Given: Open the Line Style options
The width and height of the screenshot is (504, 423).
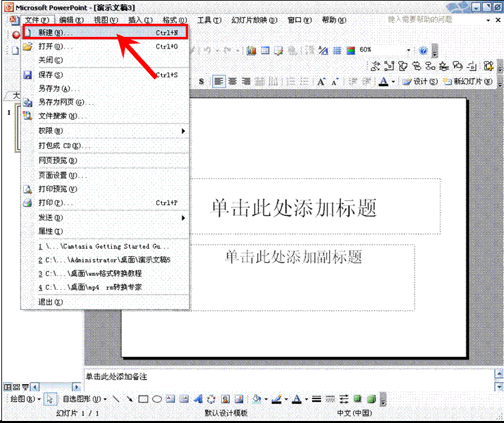Looking at the screenshot, I should click(x=317, y=399).
